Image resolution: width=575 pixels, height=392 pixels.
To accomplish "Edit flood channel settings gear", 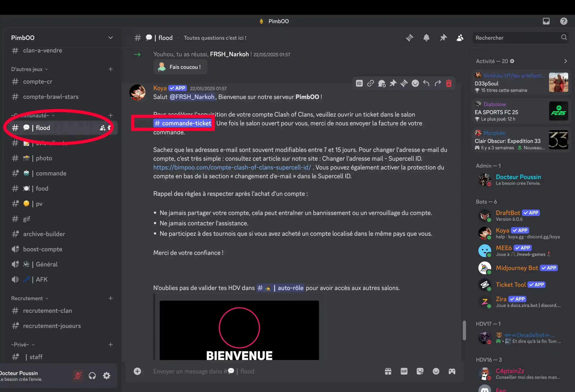I will coord(109,128).
